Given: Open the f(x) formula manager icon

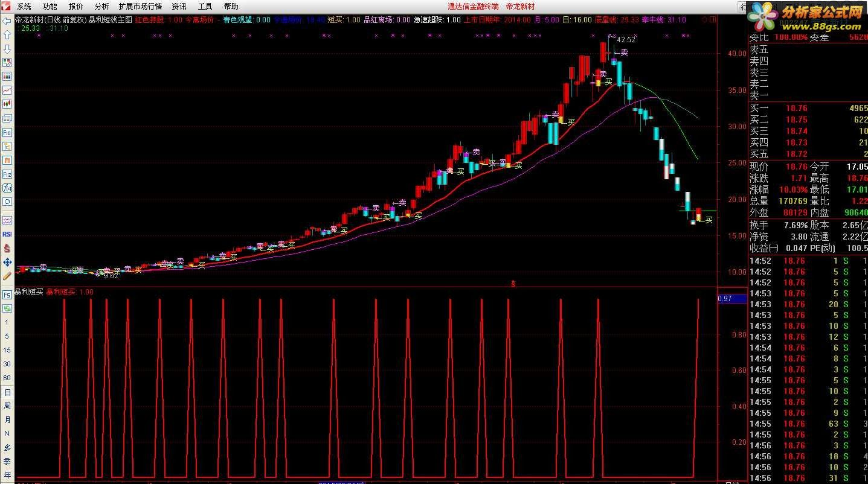Looking at the screenshot, I should pyautogui.click(x=7, y=188).
